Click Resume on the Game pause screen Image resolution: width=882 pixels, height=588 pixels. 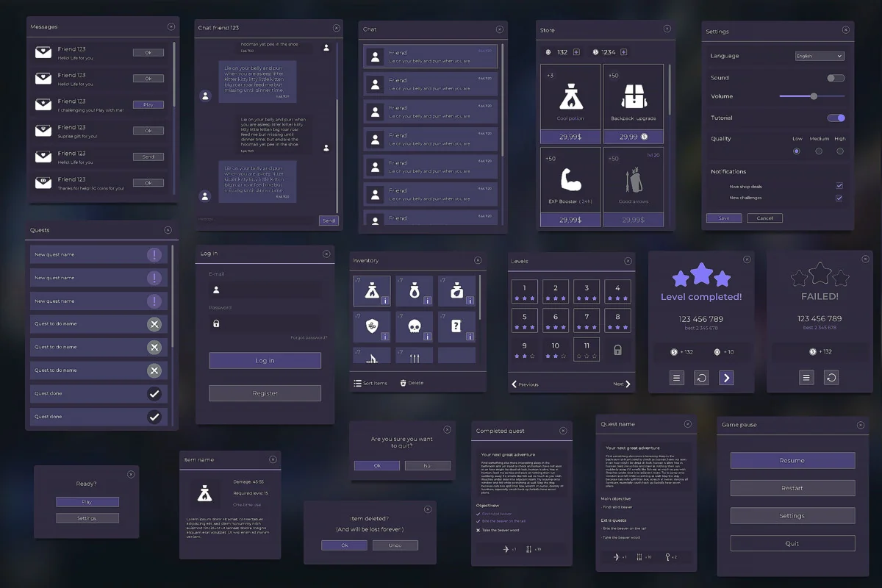pyautogui.click(x=792, y=460)
